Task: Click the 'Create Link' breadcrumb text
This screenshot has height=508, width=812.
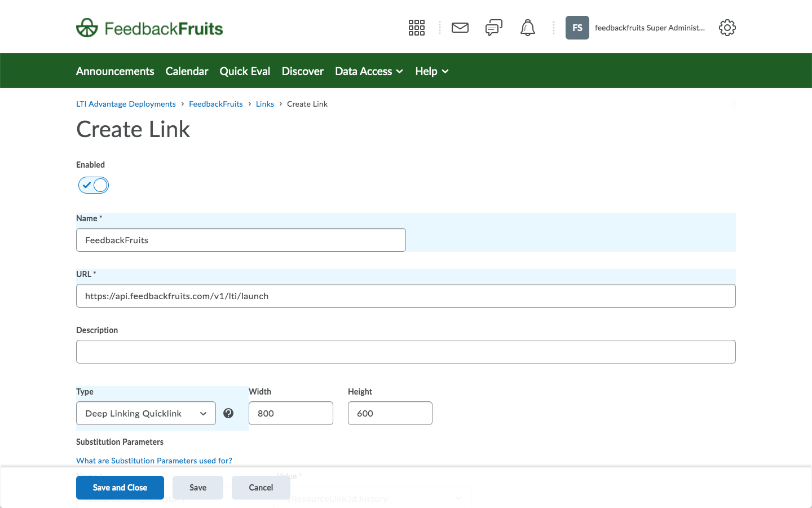Action: coord(307,104)
